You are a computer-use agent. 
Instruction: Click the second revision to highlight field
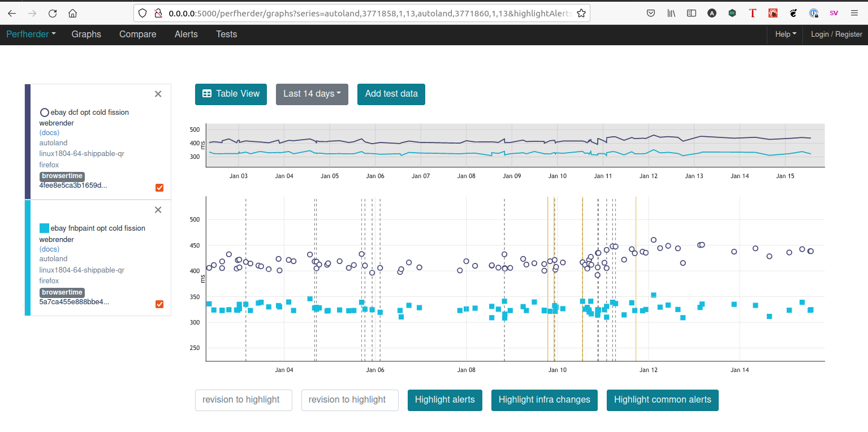coord(350,400)
